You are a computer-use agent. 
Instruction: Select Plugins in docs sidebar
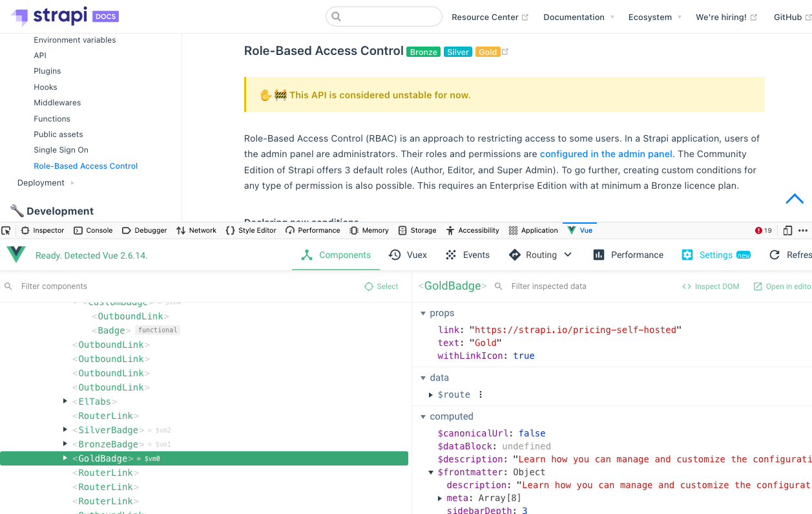[47, 71]
